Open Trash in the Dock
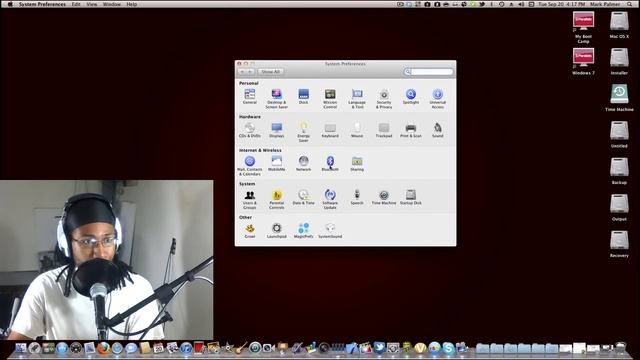This screenshot has height=360, width=640. (x=620, y=348)
